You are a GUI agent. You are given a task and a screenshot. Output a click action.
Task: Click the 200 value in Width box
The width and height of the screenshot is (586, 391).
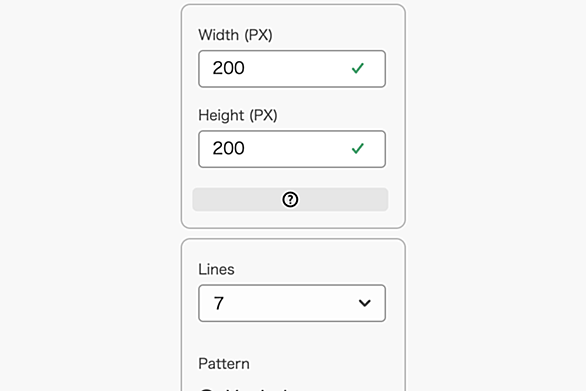228,68
